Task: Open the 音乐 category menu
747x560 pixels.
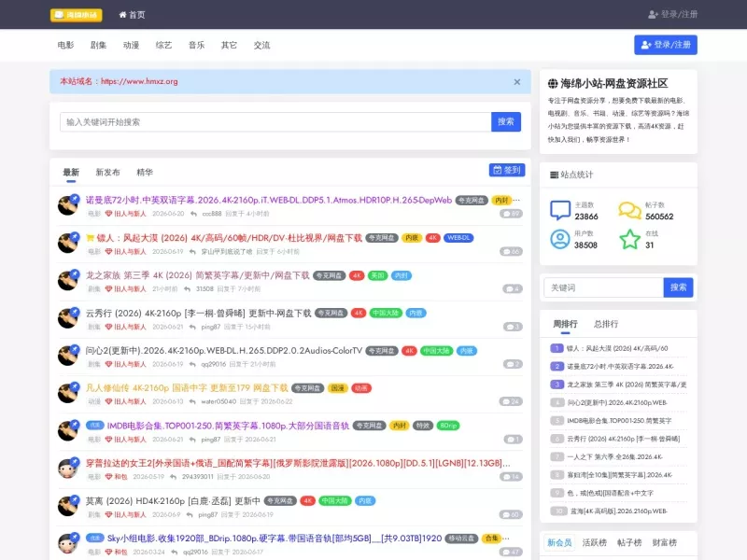Action: click(x=196, y=45)
